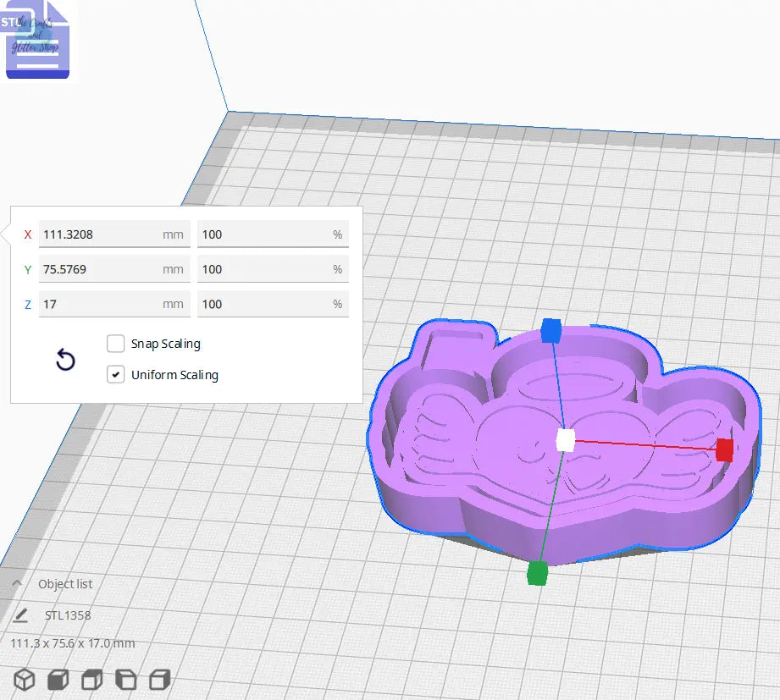Click the red X-axis scale handle
This screenshot has width=780, height=700.
click(724, 451)
